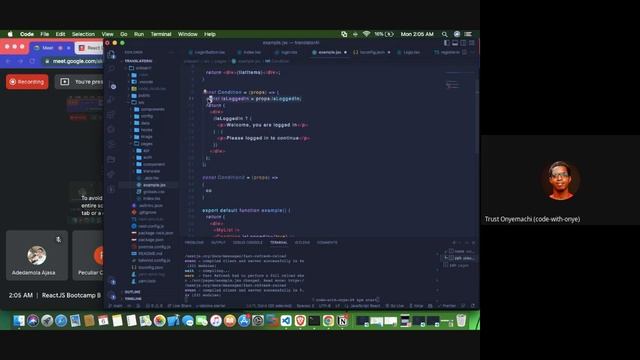The width and height of the screenshot is (640, 360).
Task: Open Music app in the dock
Action: [x=216, y=321]
